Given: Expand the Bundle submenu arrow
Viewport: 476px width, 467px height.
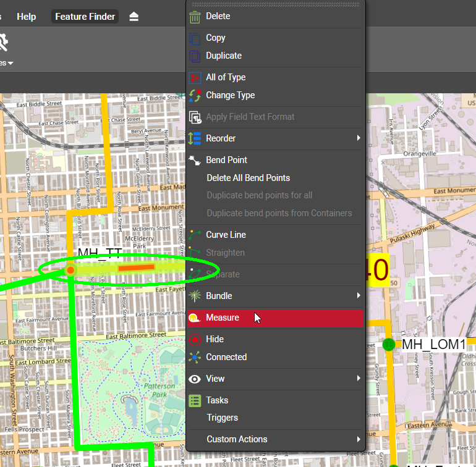Looking at the screenshot, I should 358,296.
